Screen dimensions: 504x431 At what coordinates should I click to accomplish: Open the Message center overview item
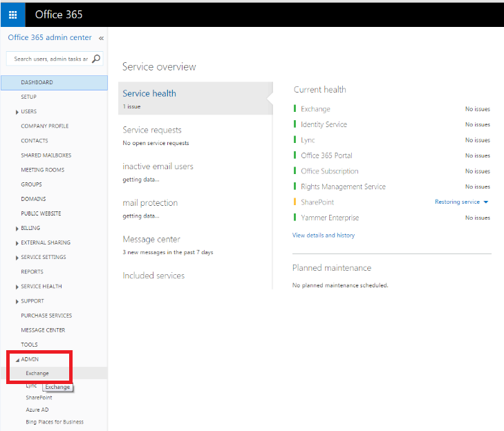pyautogui.click(x=150, y=239)
